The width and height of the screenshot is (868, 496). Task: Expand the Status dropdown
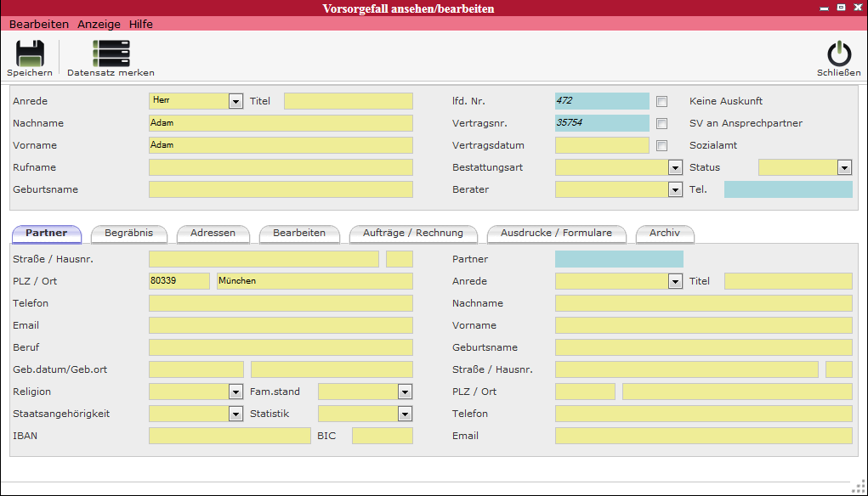pyautogui.click(x=844, y=167)
